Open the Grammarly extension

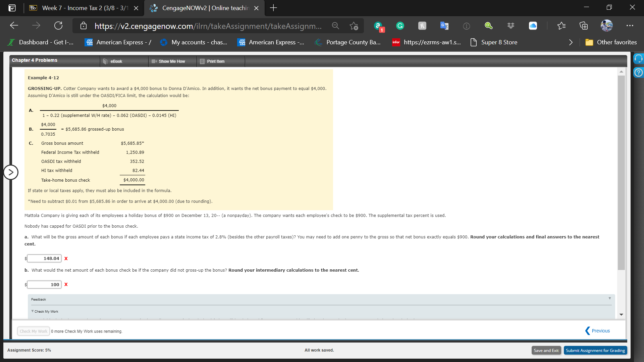point(399,26)
